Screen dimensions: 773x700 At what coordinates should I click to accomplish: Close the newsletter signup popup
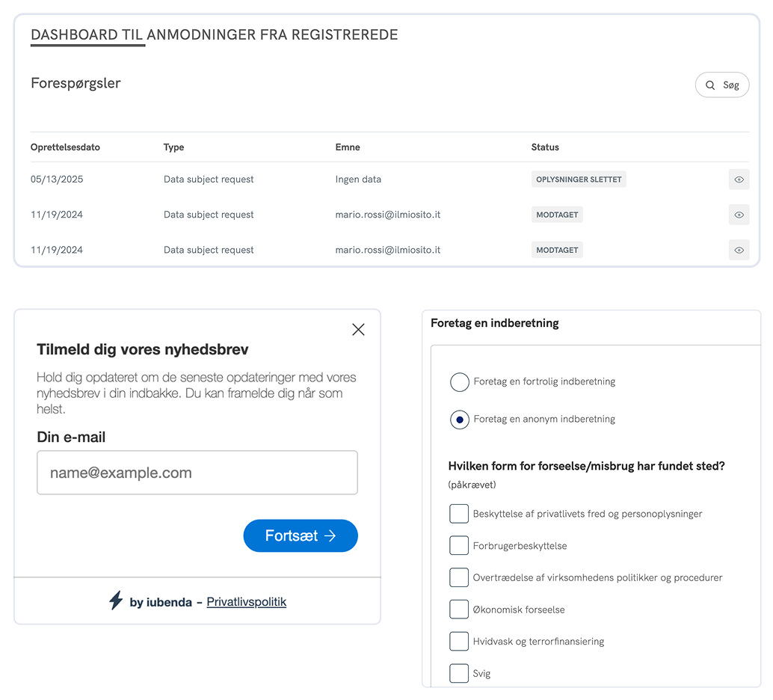pyautogui.click(x=358, y=330)
